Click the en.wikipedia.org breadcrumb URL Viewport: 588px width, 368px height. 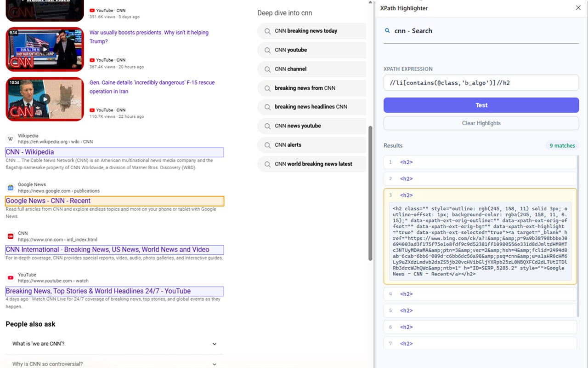click(x=56, y=142)
